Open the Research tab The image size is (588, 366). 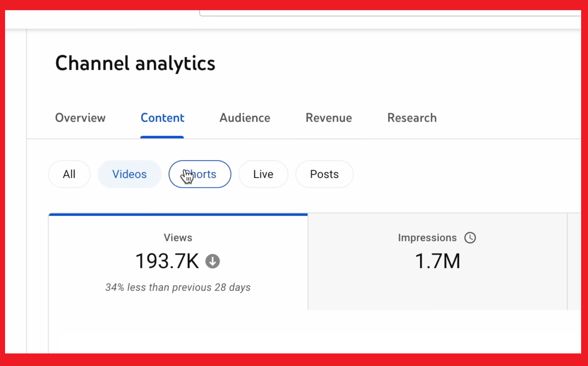coord(412,118)
